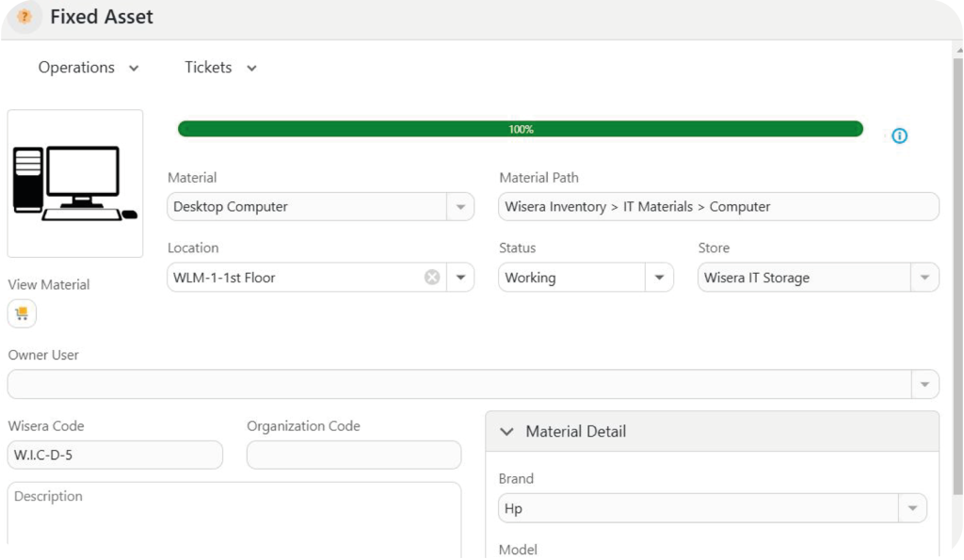964x560 pixels.
Task: Click the Material Path field
Action: [x=718, y=207]
